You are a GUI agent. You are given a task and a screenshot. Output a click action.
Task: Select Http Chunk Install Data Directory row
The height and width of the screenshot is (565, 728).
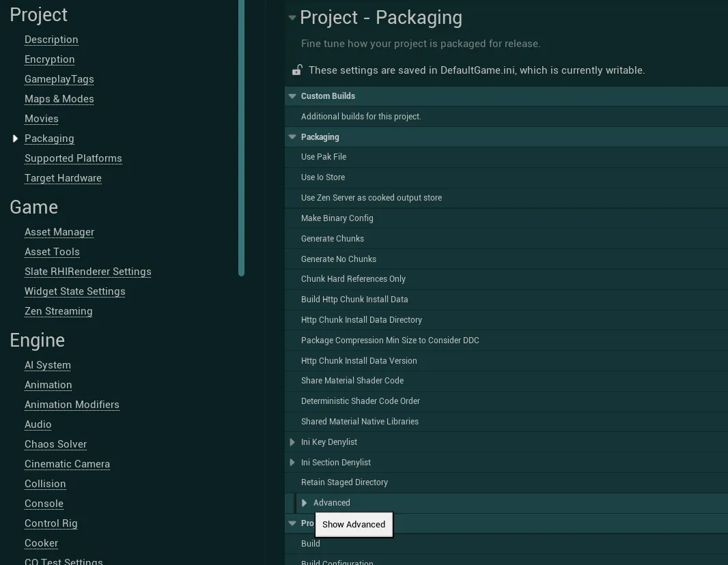[x=506, y=320]
